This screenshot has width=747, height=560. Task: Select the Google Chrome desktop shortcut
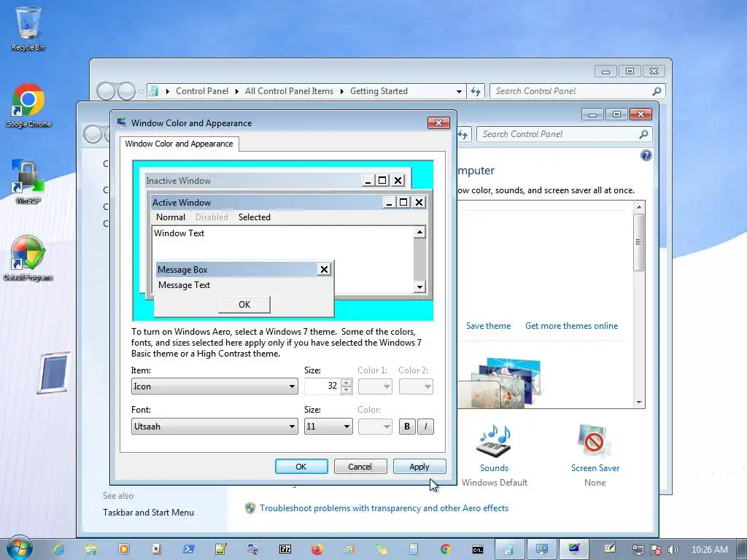pyautogui.click(x=28, y=106)
